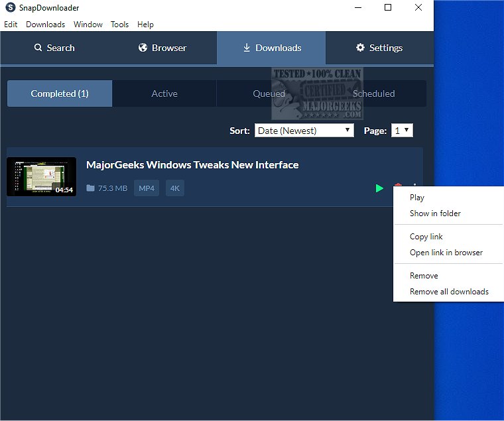
Task: Show the Scheduled downloads sub-tab
Action: click(x=374, y=93)
